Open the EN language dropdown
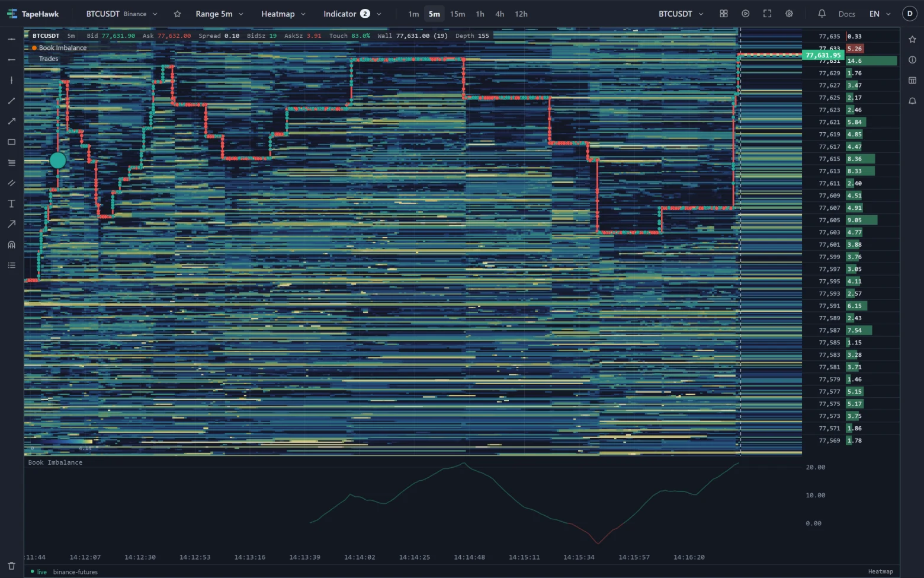924x578 pixels. click(880, 14)
